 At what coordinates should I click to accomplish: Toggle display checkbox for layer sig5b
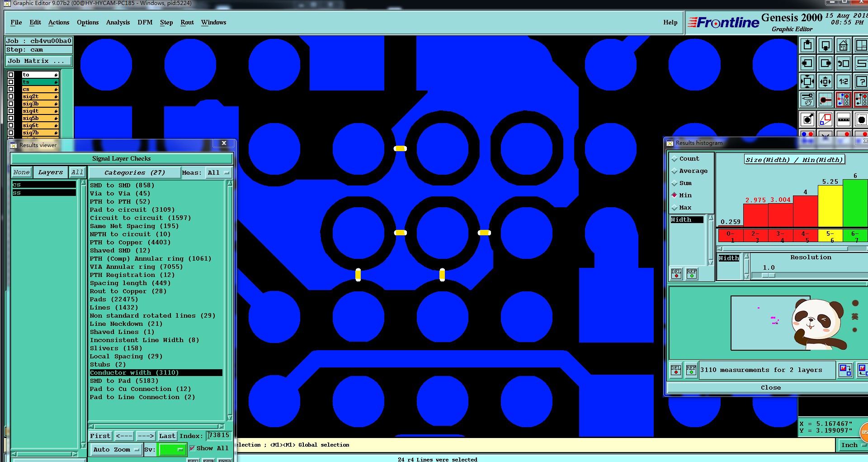coord(11,118)
